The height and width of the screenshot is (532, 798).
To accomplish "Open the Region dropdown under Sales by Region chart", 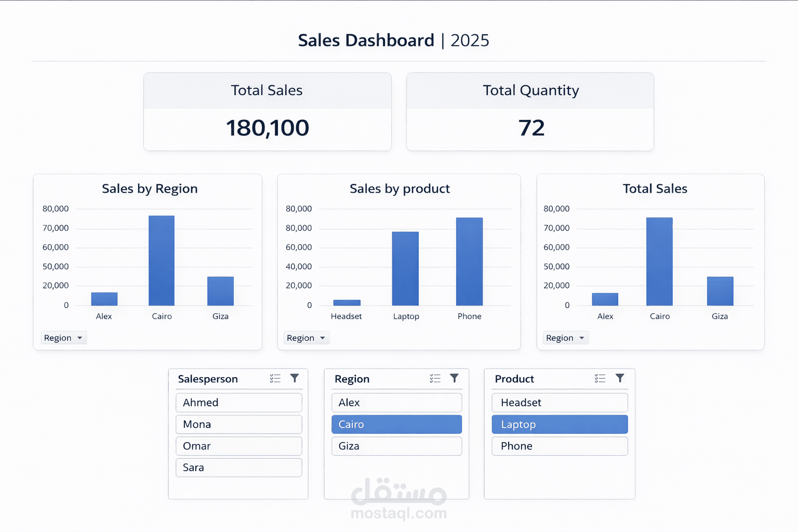I will coord(63,338).
